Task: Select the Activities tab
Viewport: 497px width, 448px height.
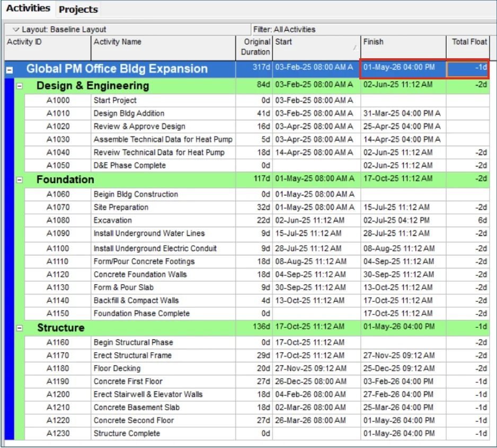Action: pos(28,8)
